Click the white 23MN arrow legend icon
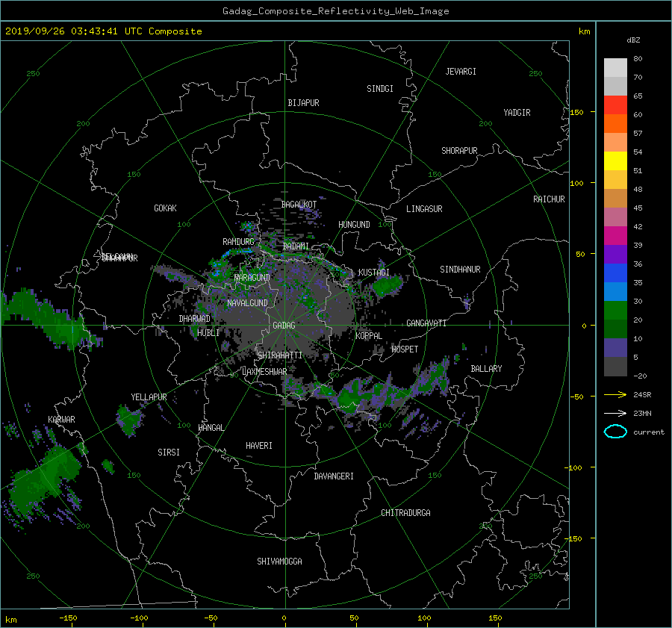672x628 pixels. [x=615, y=413]
